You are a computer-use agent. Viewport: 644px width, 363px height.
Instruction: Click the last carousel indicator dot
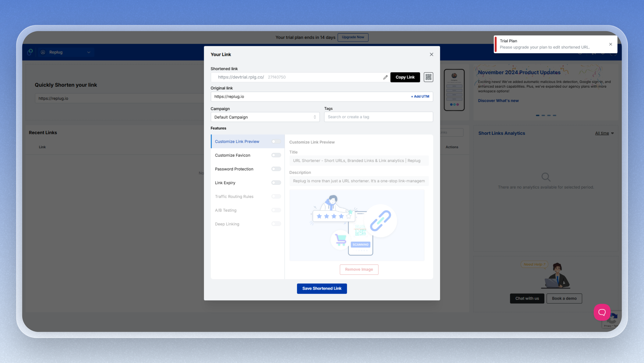555,115
